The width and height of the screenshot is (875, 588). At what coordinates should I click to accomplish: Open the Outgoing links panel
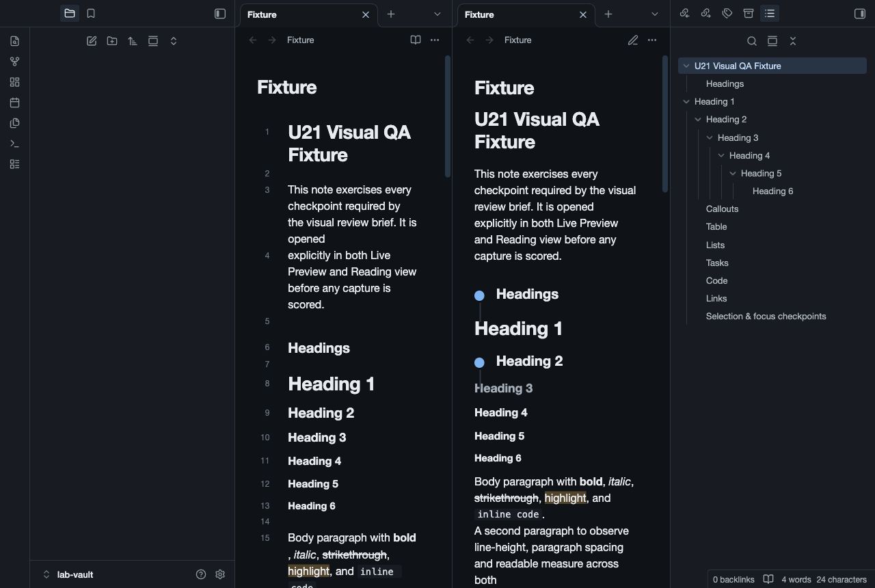[x=706, y=14]
